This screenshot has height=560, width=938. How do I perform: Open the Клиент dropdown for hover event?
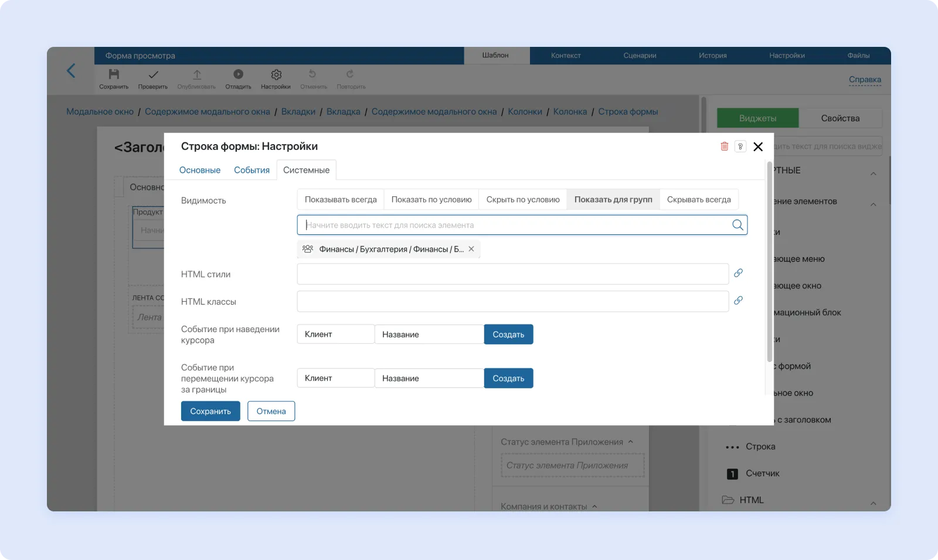(335, 334)
